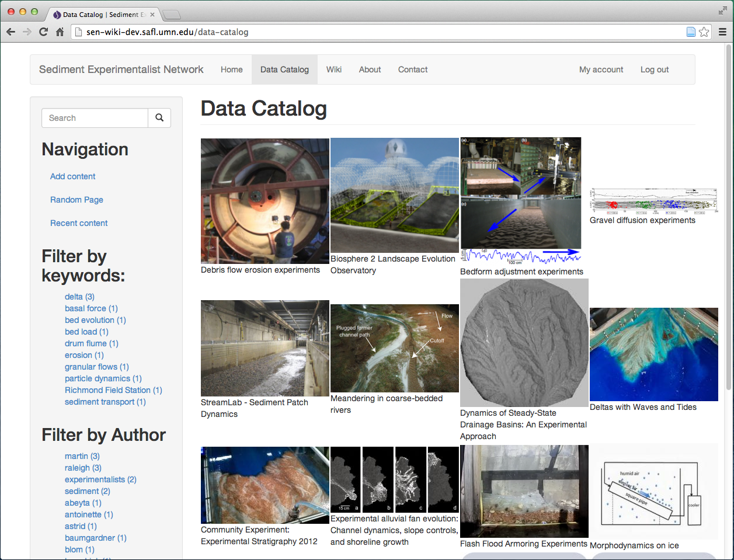734x560 pixels.
Task: Click the page vertical scrollbar thumb
Action: coord(728,217)
